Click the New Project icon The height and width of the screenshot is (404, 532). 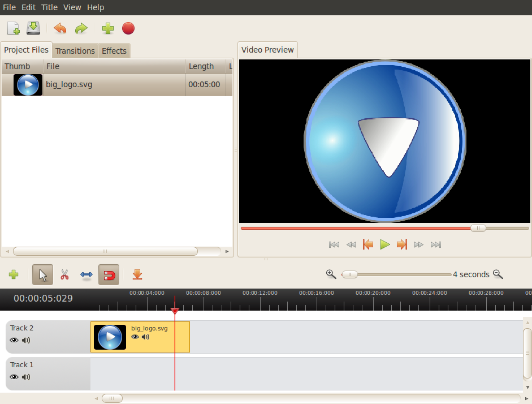pyautogui.click(x=13, y=28)
